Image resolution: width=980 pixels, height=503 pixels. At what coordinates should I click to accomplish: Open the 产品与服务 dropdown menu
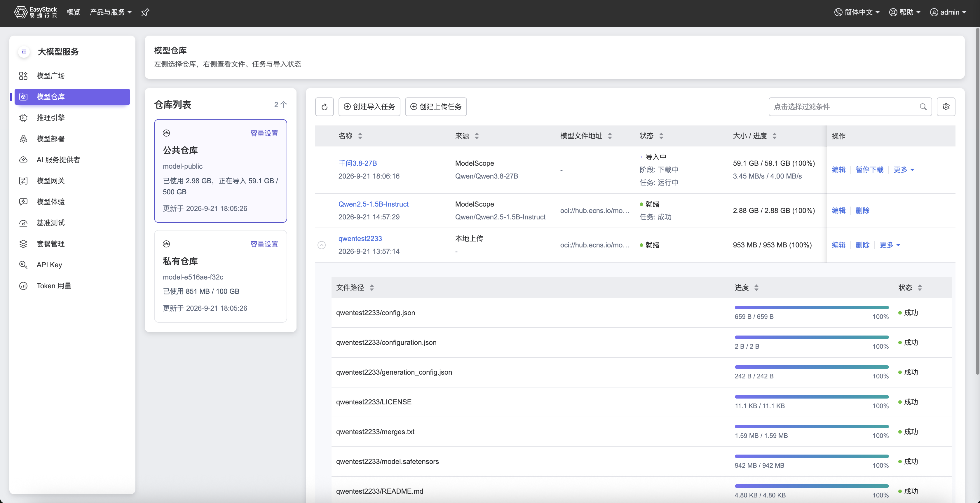(x=111, y=13)
